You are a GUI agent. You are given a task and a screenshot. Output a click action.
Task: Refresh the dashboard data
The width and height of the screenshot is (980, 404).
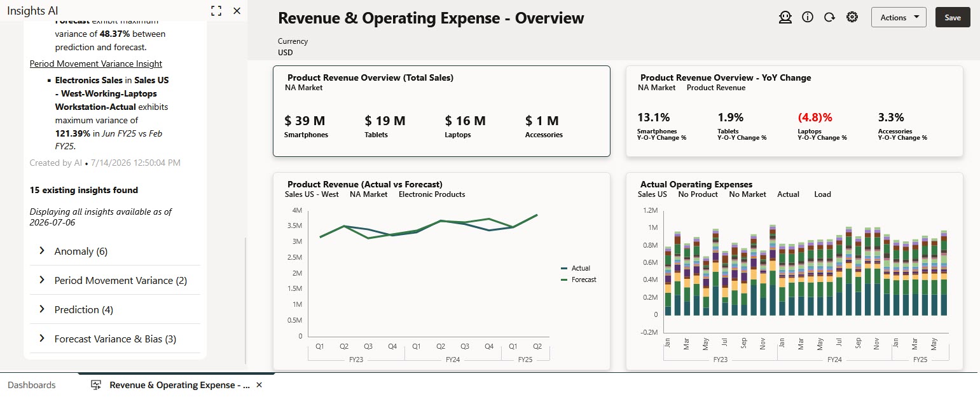(829, 17)
